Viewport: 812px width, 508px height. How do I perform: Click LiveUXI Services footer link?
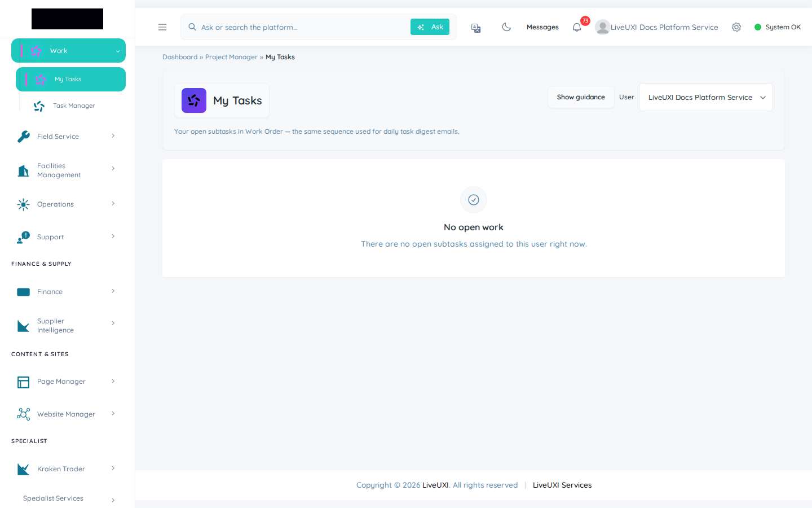click(562, 485)
